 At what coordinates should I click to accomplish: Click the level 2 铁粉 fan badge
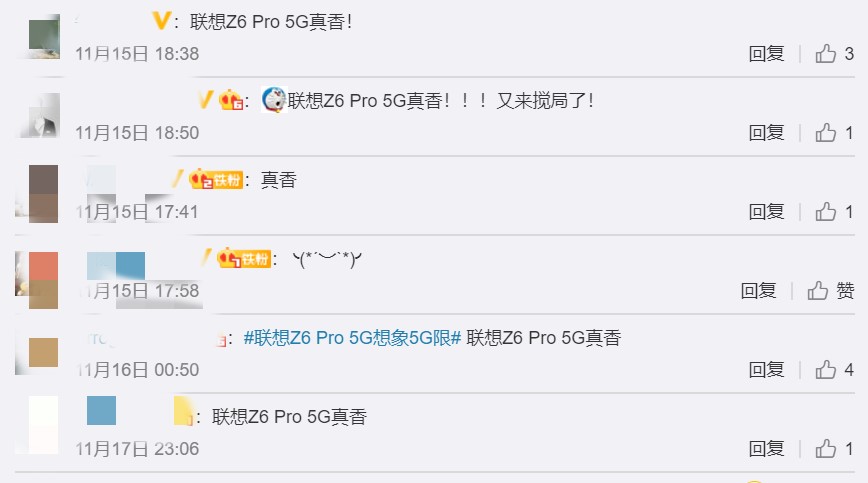[216, 179]
